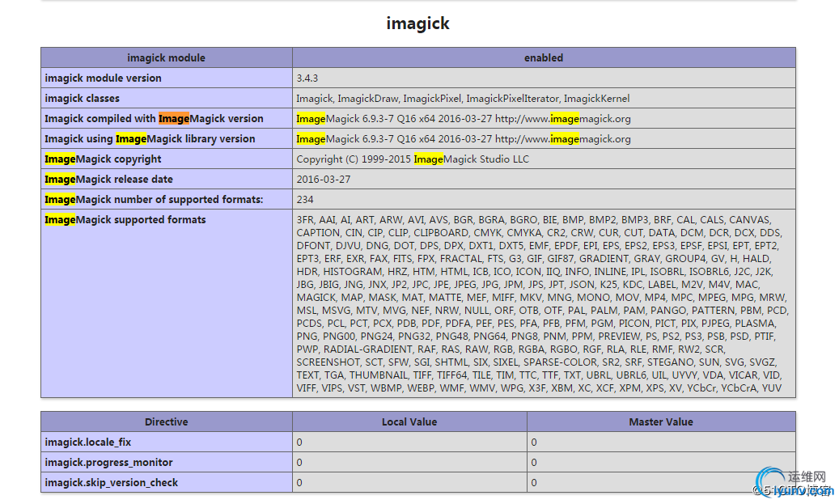The width and height of the screenshot is (839, 504).
Task: Select the "Directive" column header
Action: pos(167,421)
